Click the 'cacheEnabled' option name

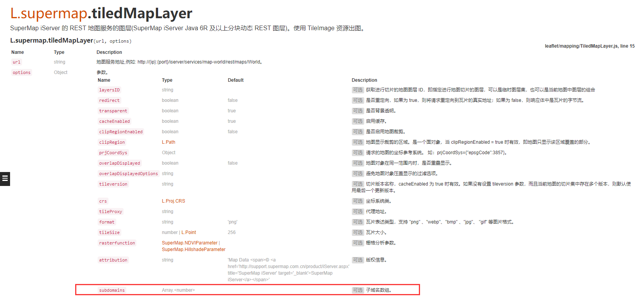pos(114,121)
